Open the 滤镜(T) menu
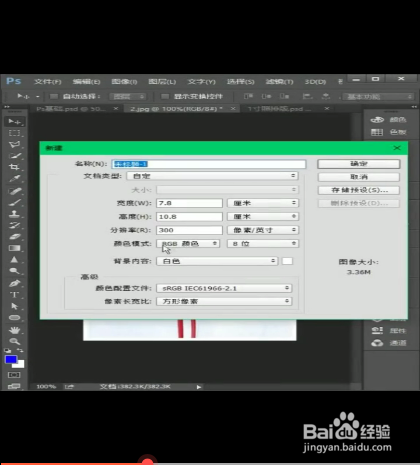The width and height of the screenshot is (420, 465). click(279, 82)
